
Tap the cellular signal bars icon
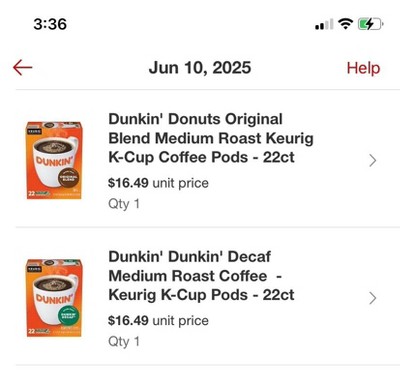click(324, 24)
